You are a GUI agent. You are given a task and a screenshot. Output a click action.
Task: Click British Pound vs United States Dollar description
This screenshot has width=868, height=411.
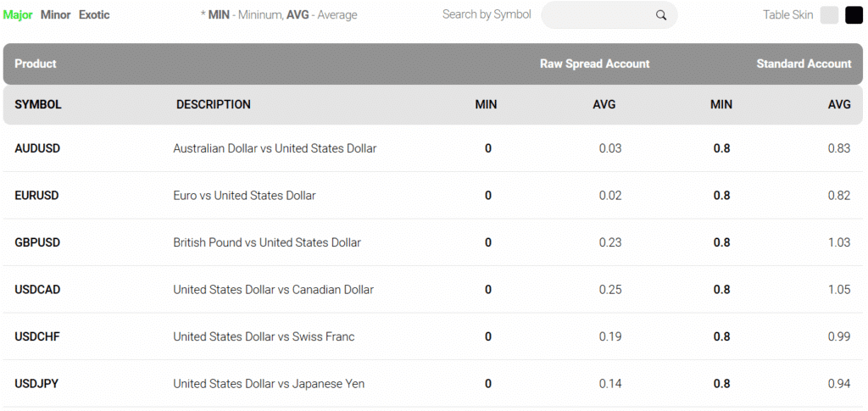coord(267,242)
